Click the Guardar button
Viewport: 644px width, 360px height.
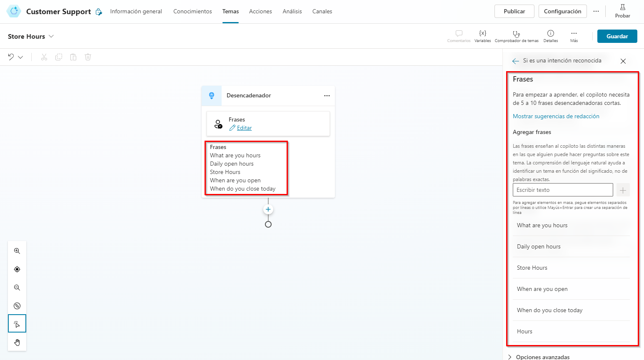click(x=617, y=36)
